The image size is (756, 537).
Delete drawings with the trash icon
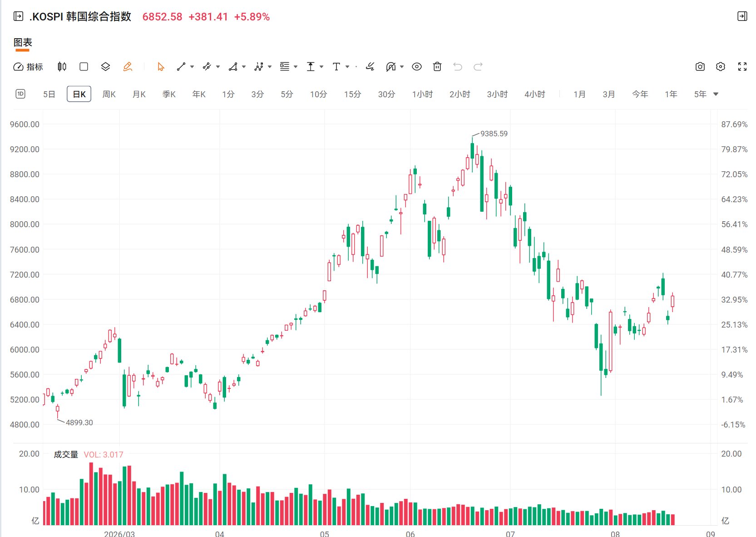(437, 67)
